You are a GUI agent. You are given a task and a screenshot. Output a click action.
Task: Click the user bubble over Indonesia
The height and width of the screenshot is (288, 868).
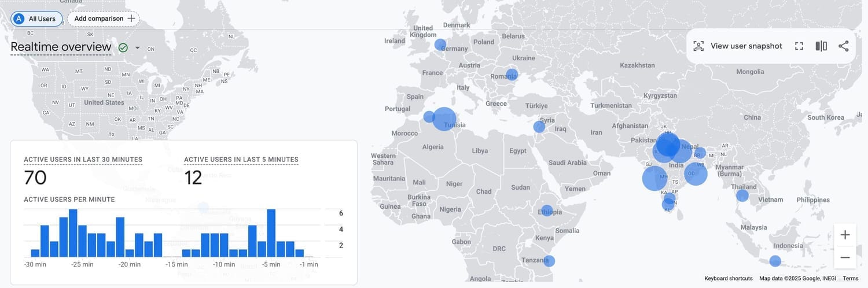coord(775,261)
